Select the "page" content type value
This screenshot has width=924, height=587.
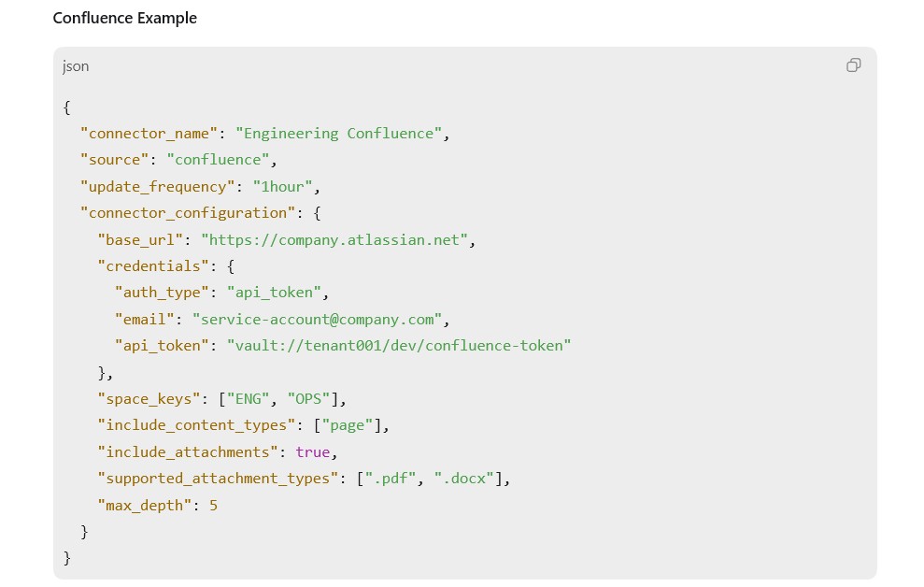pos(348,425)
